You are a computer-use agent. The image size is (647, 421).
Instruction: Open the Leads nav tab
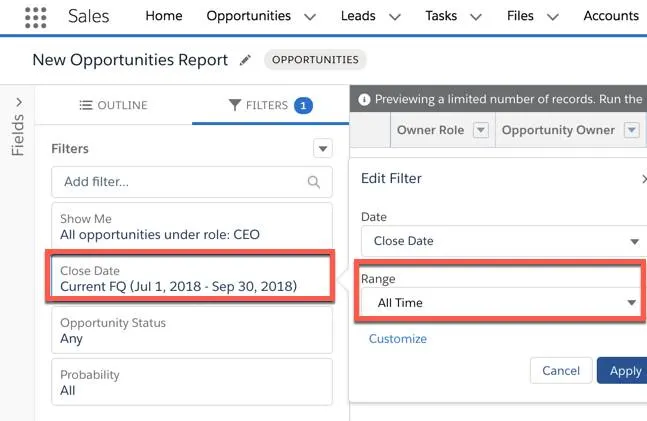click(358, 16)
